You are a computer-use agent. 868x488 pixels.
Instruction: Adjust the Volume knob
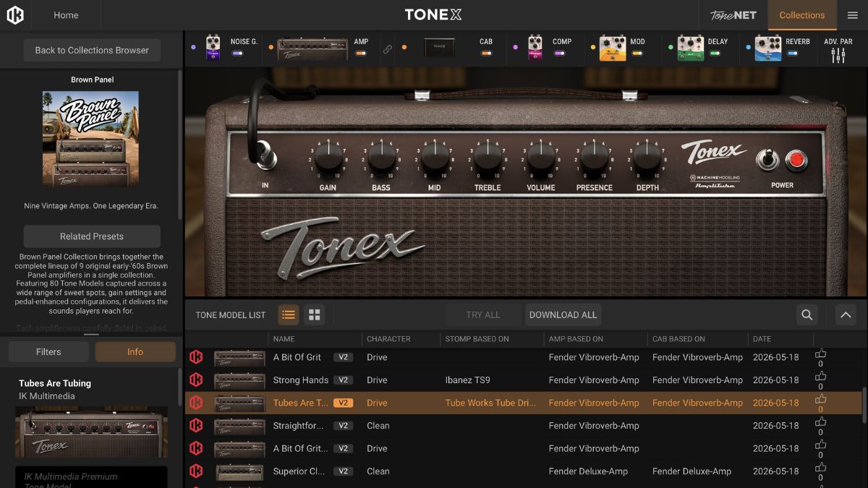[x=541, y=156]
